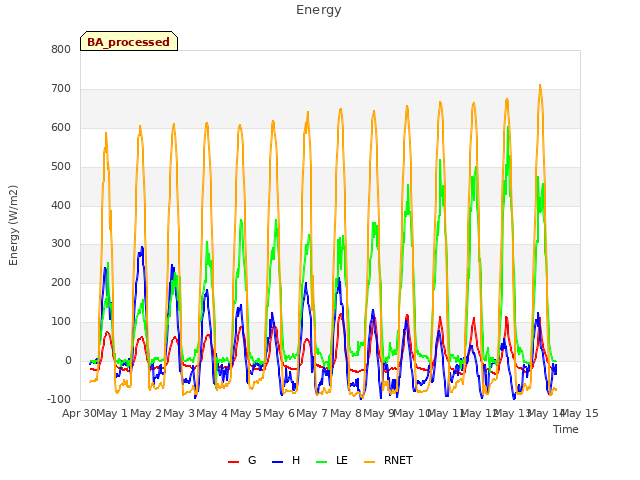Click the Energy (W/m2) y-axis label

(13, 225)
